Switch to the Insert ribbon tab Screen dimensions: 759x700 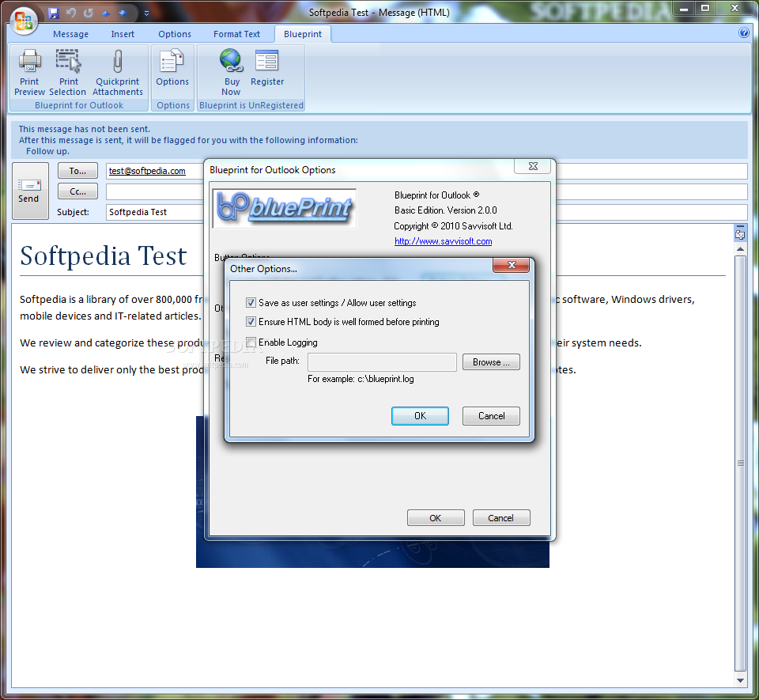click(123, 34)
